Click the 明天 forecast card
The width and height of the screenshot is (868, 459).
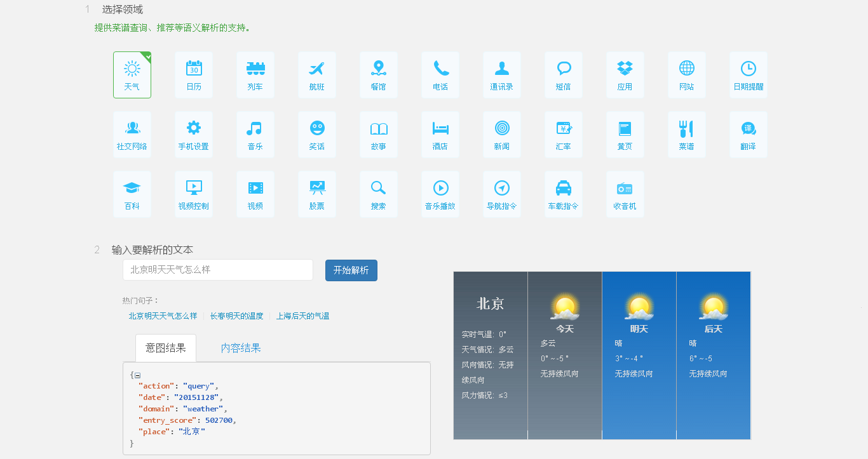point(639,355)
